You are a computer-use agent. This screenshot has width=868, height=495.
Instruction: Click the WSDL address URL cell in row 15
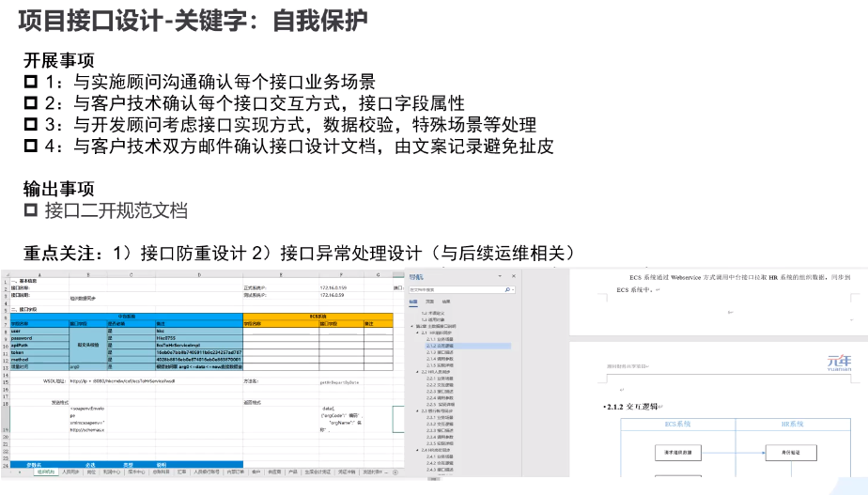(x=122, y=381)
